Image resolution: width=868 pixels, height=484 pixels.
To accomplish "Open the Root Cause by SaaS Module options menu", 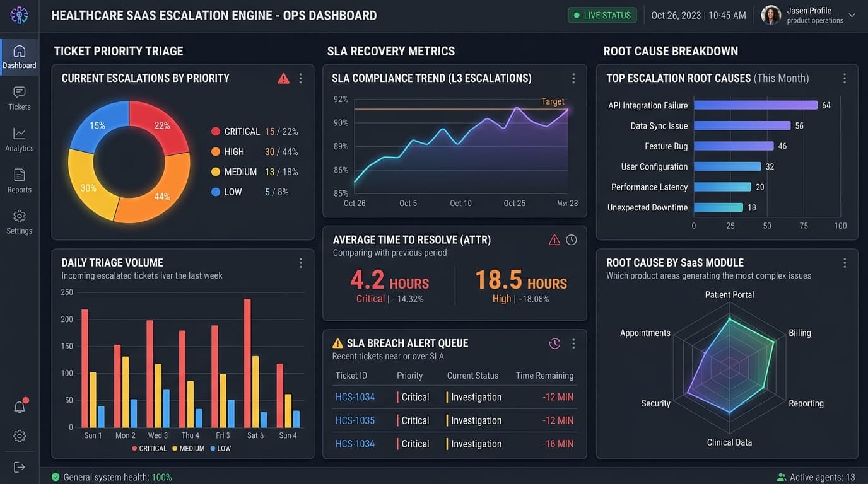I will pos(845,263).
